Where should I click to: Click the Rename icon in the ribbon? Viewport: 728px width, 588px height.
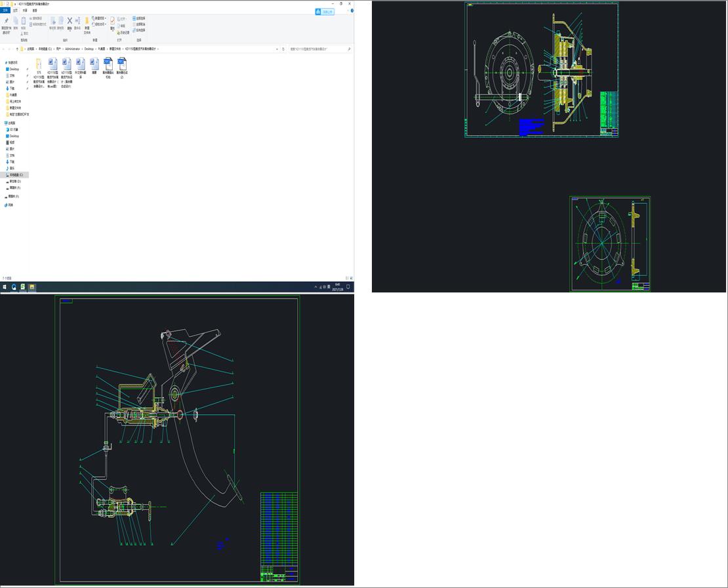77,21
